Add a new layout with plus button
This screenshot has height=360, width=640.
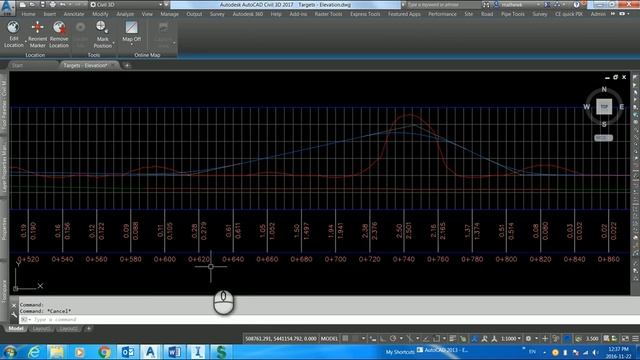click(89, 329)
